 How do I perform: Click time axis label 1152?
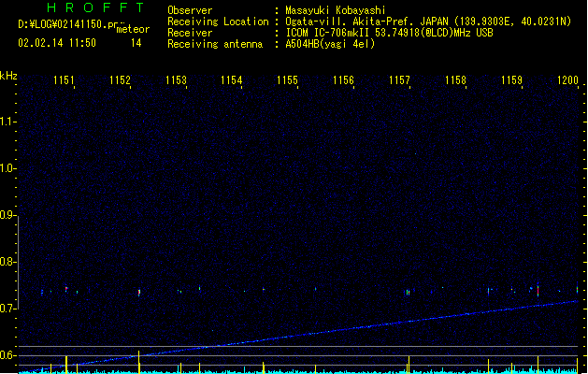click(x=120, y=79)
